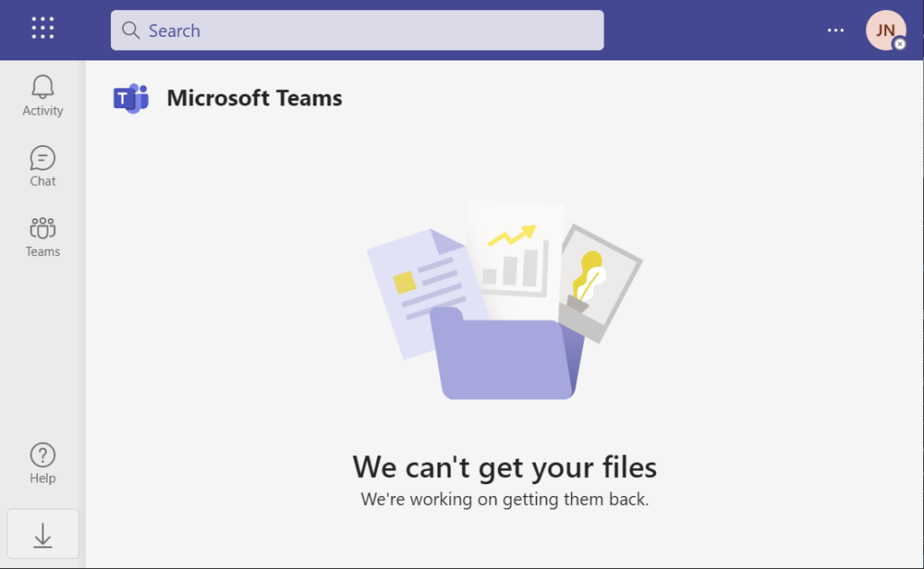Open the Help question mark icon
Viewport: 924px width, 569px height.
(x=42, y=455)
